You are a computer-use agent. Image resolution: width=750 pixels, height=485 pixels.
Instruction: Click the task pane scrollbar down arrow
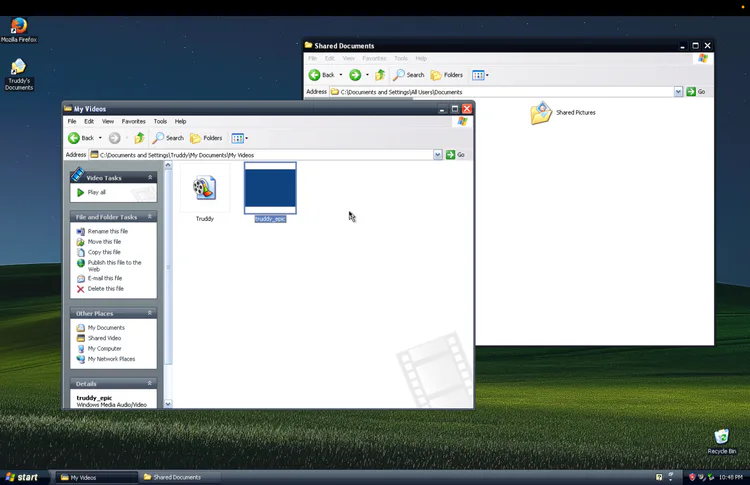point(168,404)
